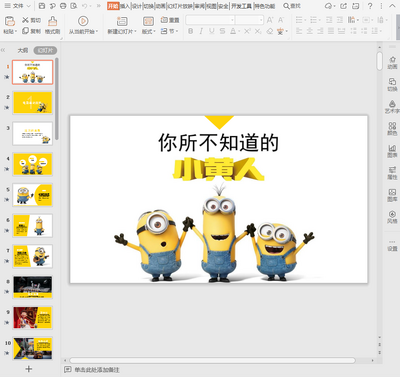Click the Cut (剪切) scissors button
The image size is (400, 377).
click(31, 20)
